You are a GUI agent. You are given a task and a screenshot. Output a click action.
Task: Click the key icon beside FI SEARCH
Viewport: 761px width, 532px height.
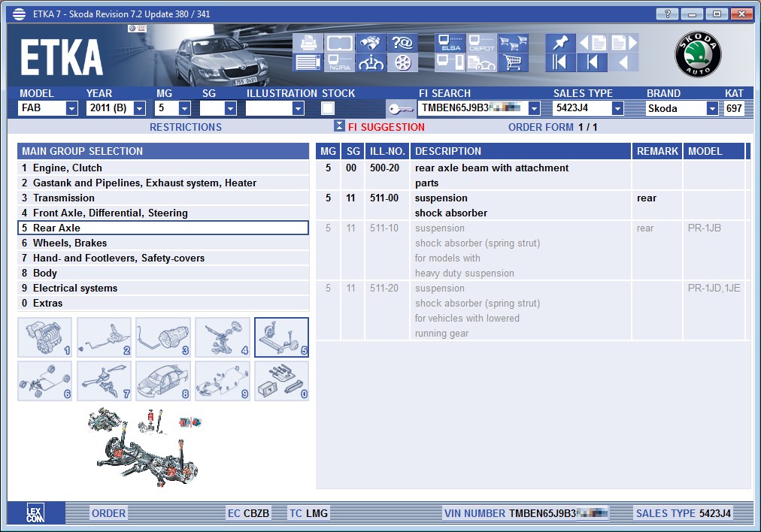pyautogui.click(x=401, y=109)
